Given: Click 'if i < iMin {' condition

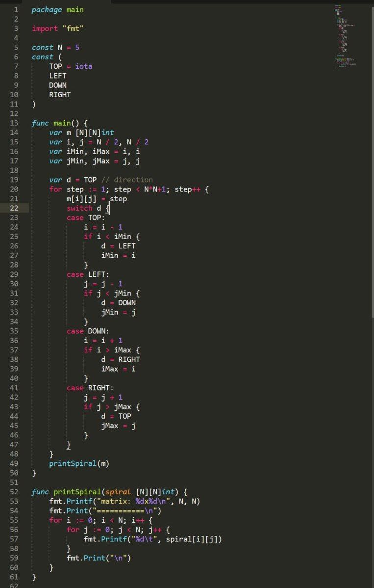Looking at the screenshot, I should [x=112, y=237].
